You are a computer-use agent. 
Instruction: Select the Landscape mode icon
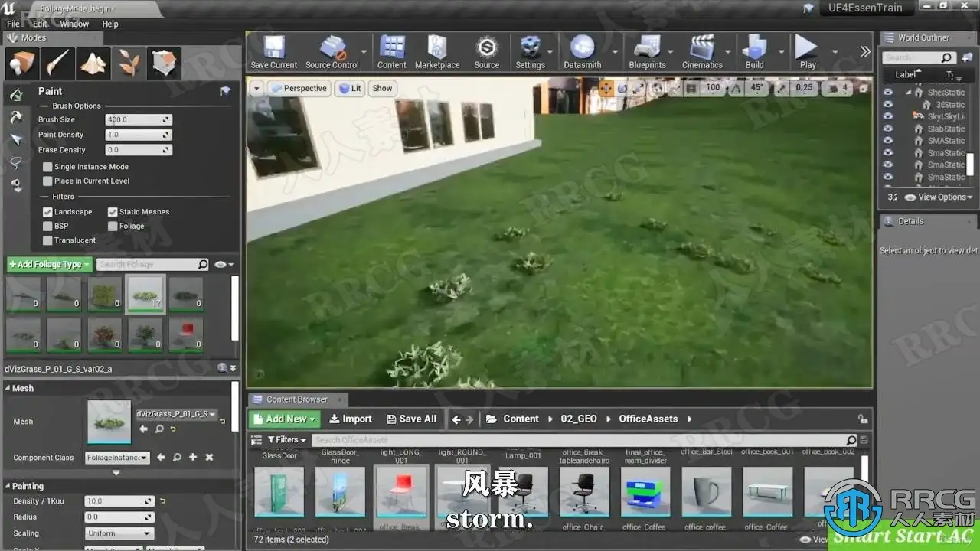pyautogui.click(x=93, y=64)
